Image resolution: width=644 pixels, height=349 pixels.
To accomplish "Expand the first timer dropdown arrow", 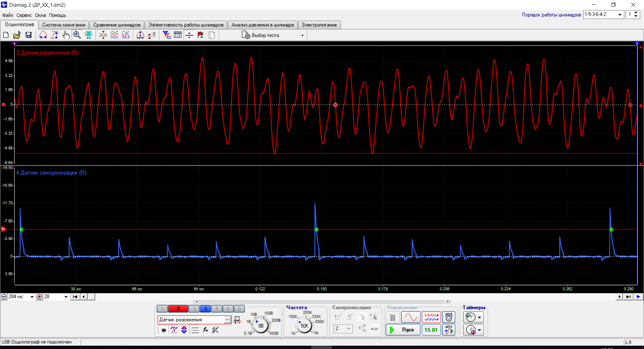I will coord(480,317).
